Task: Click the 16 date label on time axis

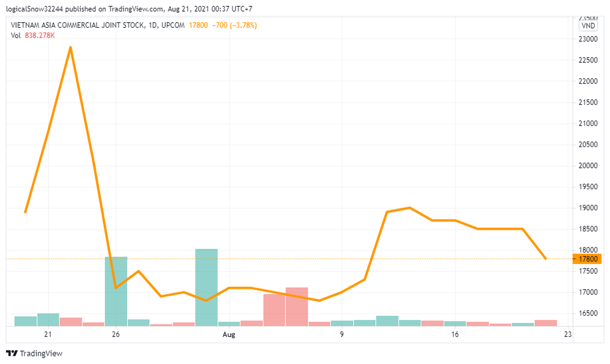Action: [x=455, y=334]
